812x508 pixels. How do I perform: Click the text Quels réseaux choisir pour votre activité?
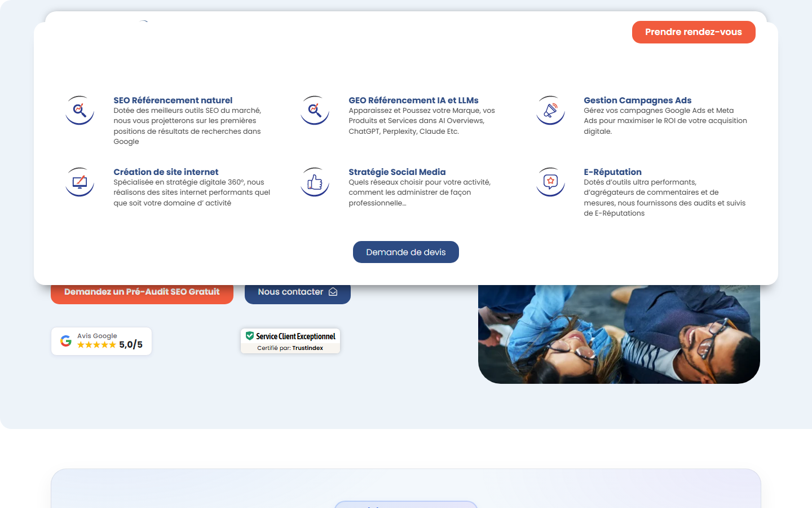click(420, 192)
